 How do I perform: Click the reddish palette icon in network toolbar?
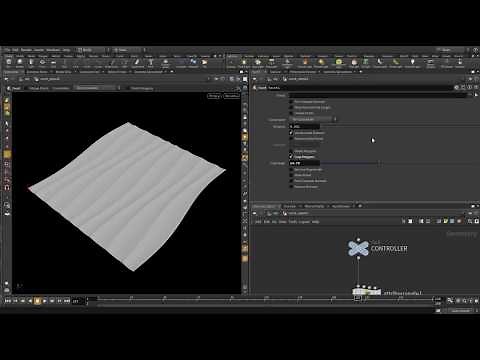[459, 221]
